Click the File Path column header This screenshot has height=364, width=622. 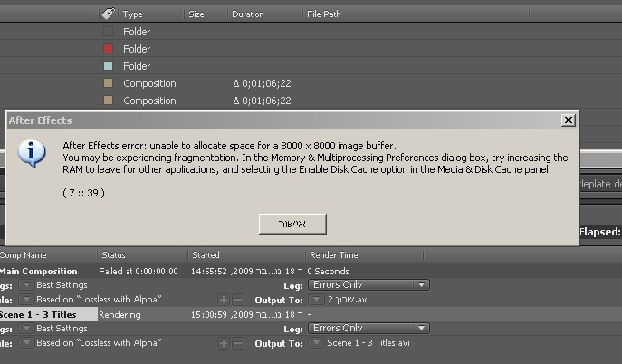coord(324,14)
